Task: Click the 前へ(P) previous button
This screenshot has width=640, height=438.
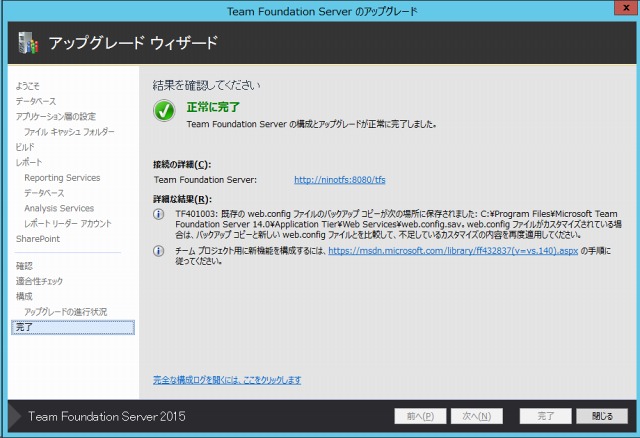Action: (x=420, y=416)
